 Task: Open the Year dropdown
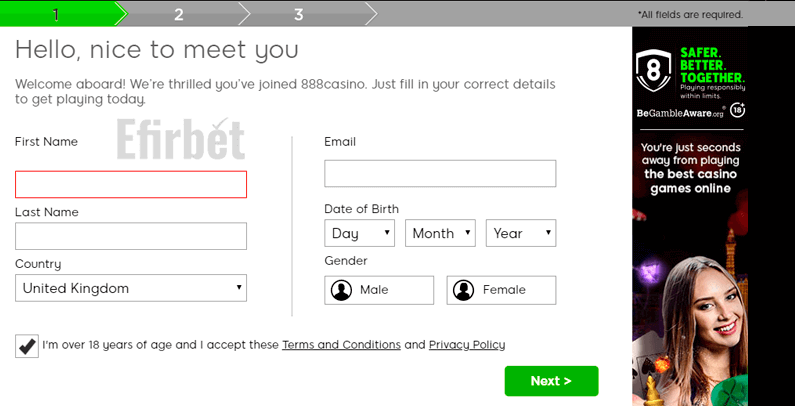pos(521,233)
